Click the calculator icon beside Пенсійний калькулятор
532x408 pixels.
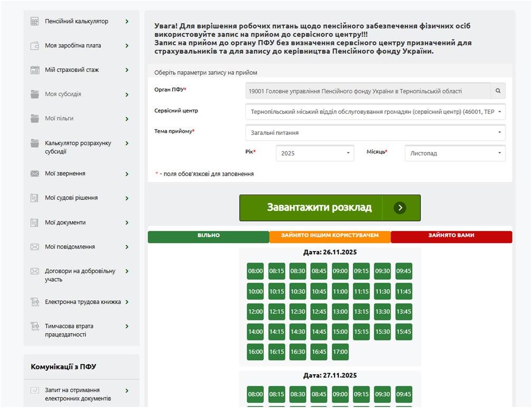click(35, 22)
